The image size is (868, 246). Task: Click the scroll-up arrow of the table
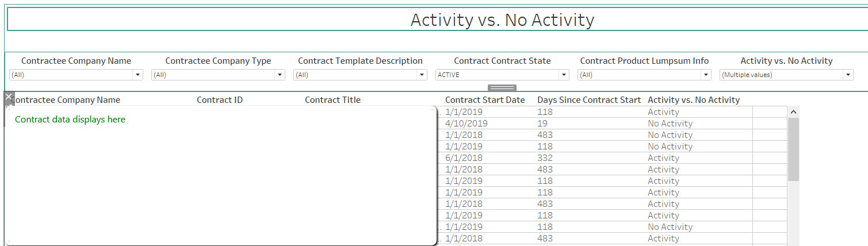pos(793,112)
